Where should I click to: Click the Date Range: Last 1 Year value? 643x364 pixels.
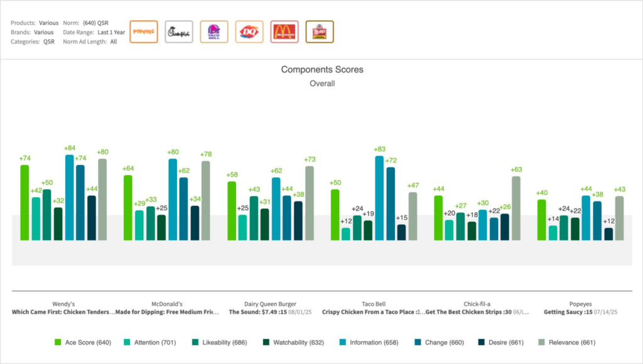[x=111, y=32]
